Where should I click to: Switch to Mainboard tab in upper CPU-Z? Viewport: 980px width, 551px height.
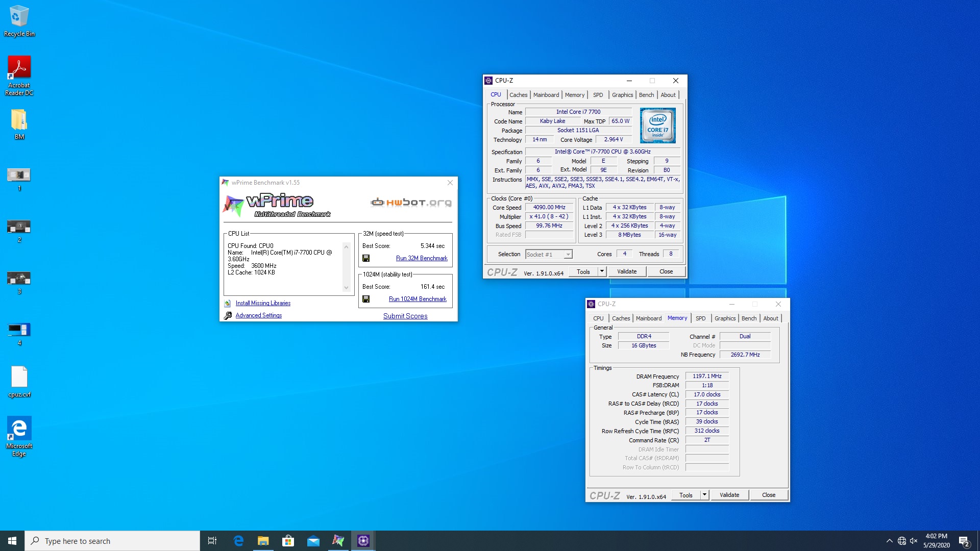[546, 95]
